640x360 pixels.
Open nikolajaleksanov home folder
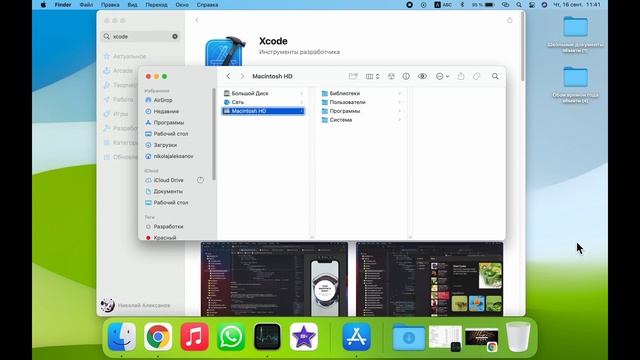173,156
